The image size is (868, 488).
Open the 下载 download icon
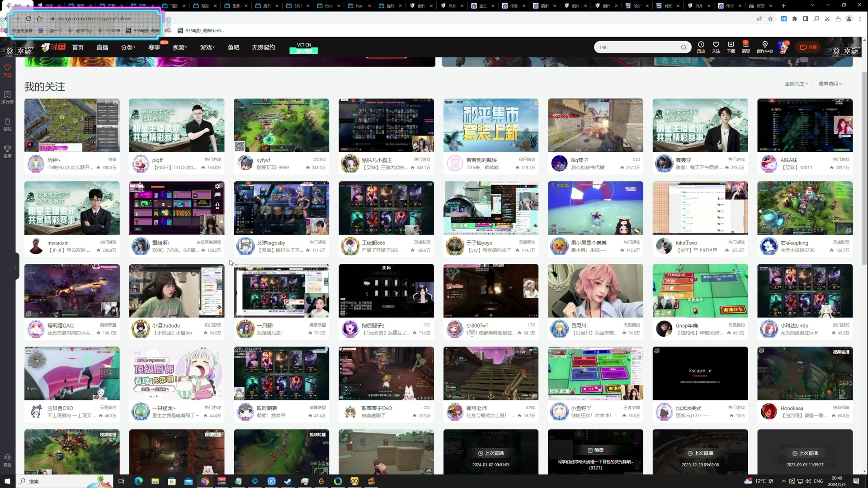(x=731, y=45)
